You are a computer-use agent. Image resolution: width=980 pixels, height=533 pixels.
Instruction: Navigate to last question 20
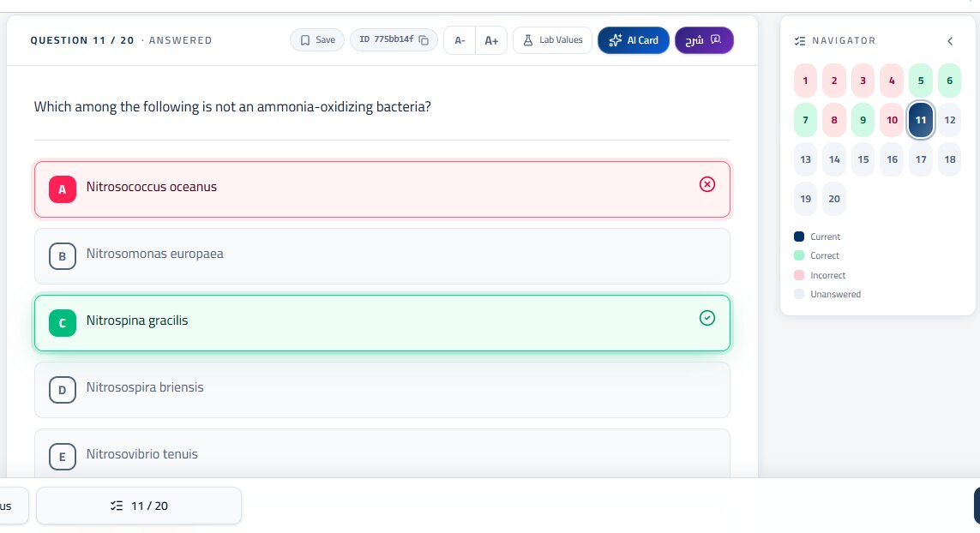(833, 199)
